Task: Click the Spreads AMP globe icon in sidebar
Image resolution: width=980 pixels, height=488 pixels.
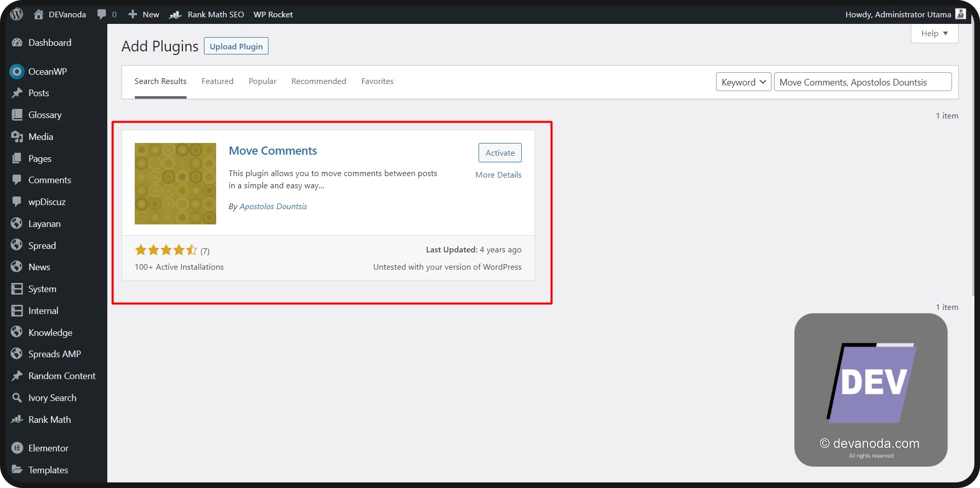Action: click(x=17, y=354)
